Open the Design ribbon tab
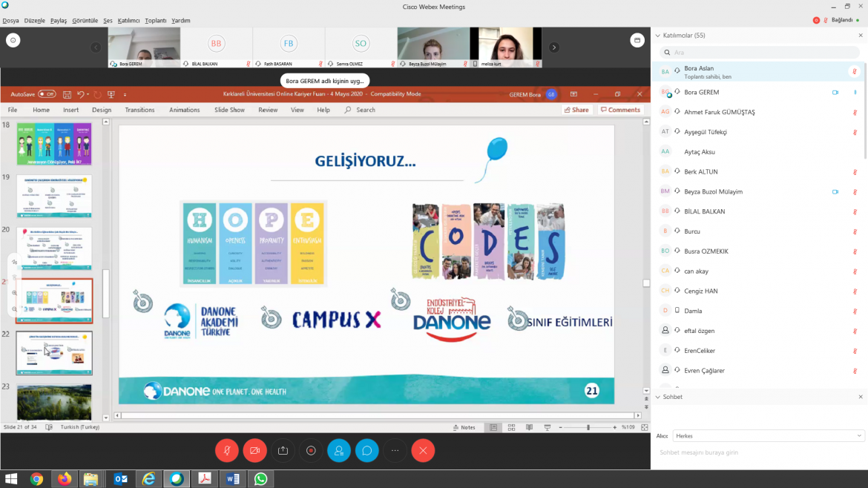 (x=102, y=110)
